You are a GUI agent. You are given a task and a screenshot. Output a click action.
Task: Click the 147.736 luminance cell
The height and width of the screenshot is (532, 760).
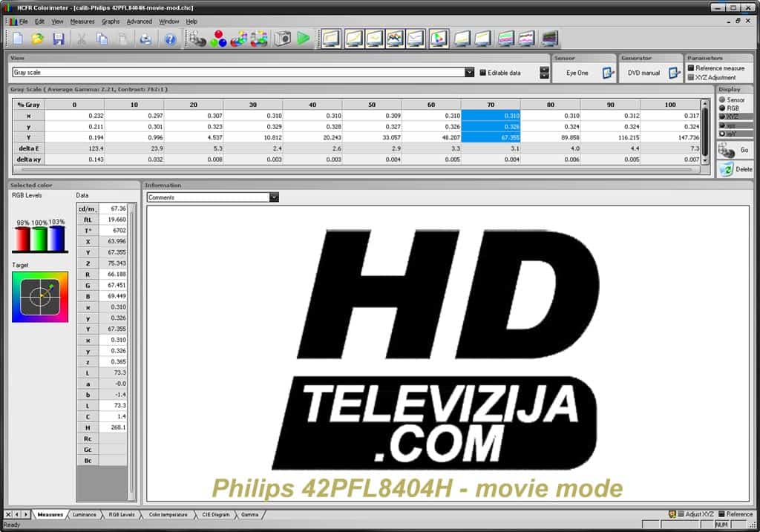[x=670, y=137]
